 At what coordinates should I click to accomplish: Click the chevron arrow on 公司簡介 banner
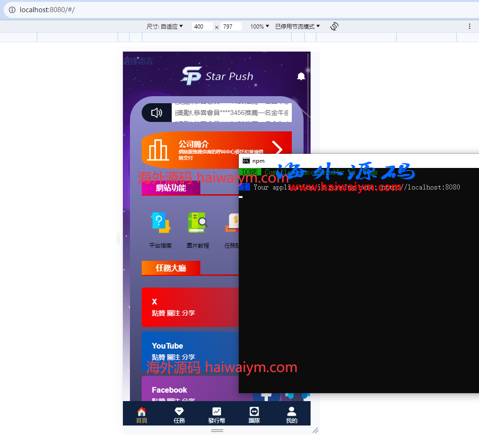coord(277,149)
